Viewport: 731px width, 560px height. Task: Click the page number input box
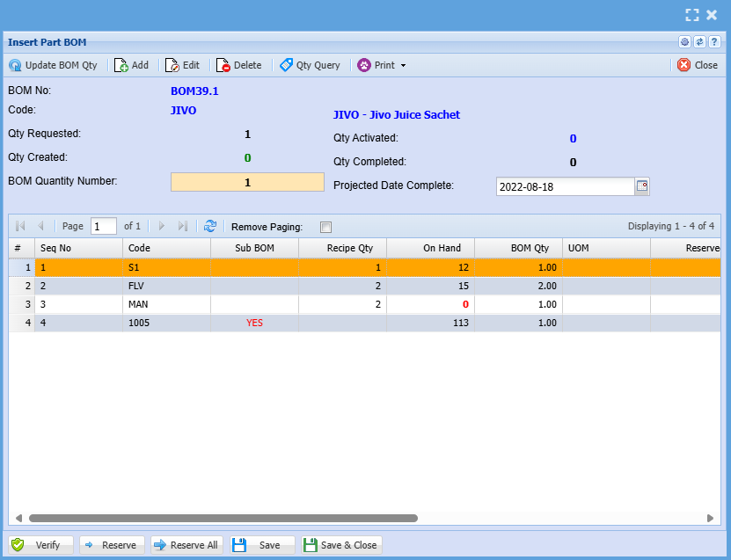pos(104,226)
